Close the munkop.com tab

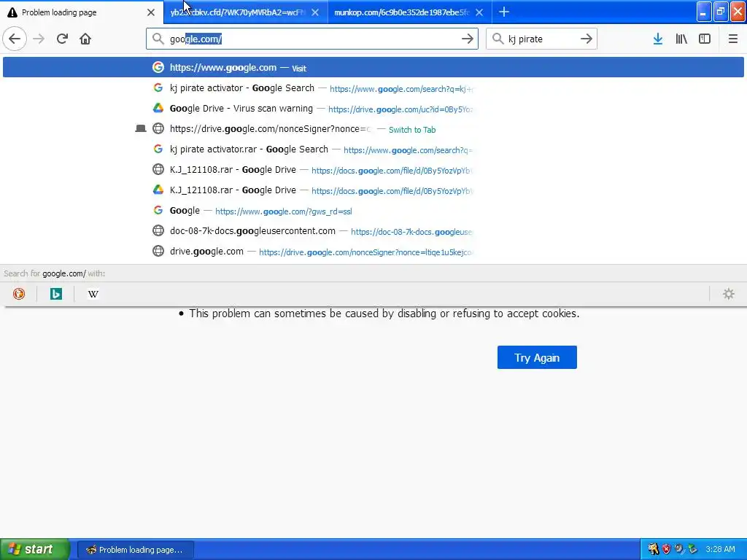tap(480, 12)
